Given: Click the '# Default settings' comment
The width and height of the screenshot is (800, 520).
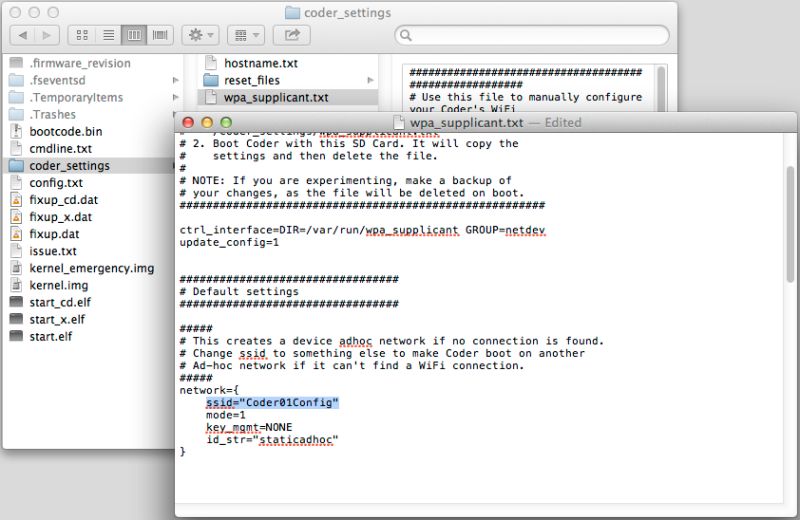Looking at the screenshot, I should pyautogui.click(x=239, y=291).
